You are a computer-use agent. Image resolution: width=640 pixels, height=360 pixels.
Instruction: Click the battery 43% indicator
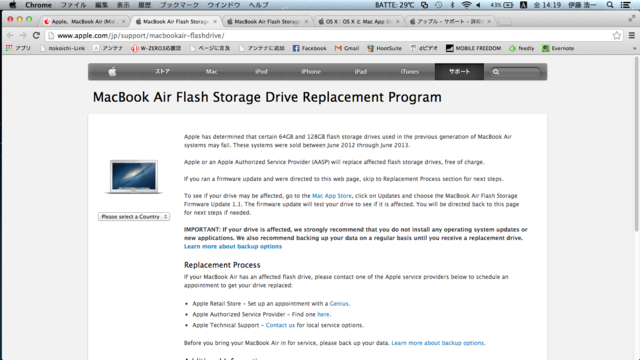(x=502, y=5)
